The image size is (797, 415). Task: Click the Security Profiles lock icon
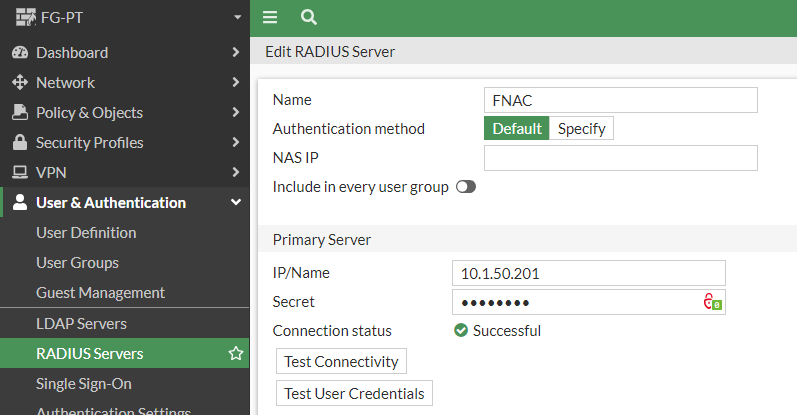tap(19, 142)
